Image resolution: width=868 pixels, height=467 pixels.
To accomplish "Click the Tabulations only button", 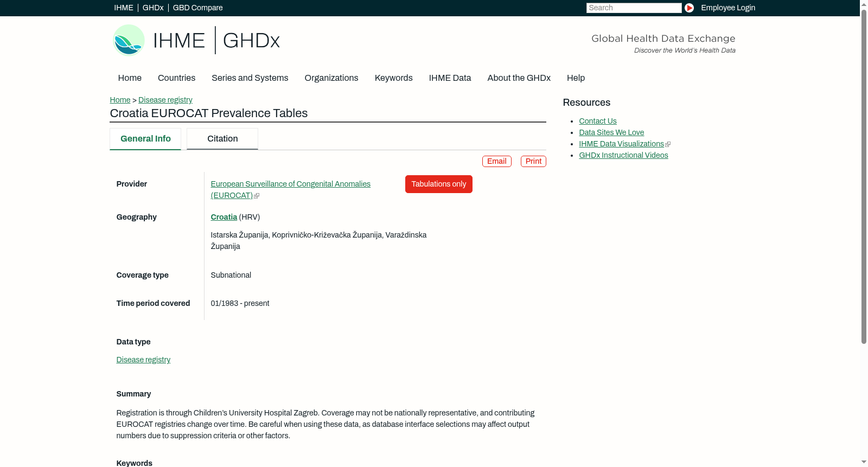I will [x=439, y=184].
